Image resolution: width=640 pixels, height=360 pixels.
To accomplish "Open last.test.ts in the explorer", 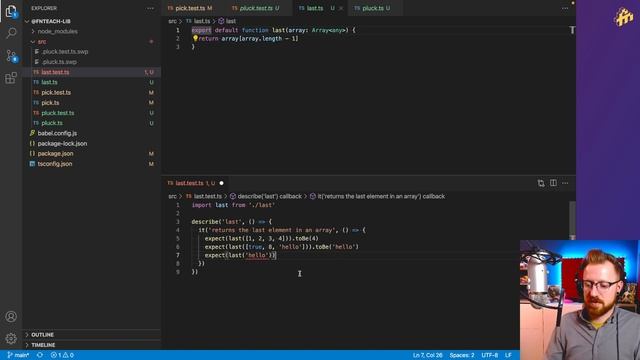I will (55, 72).
